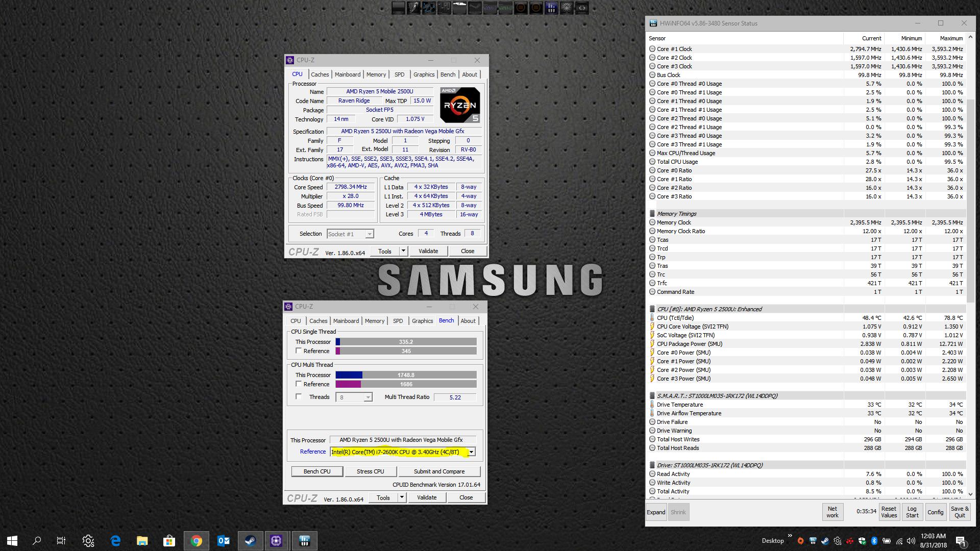
Task: Click the HWiNFO Network button
Action: 832,512
